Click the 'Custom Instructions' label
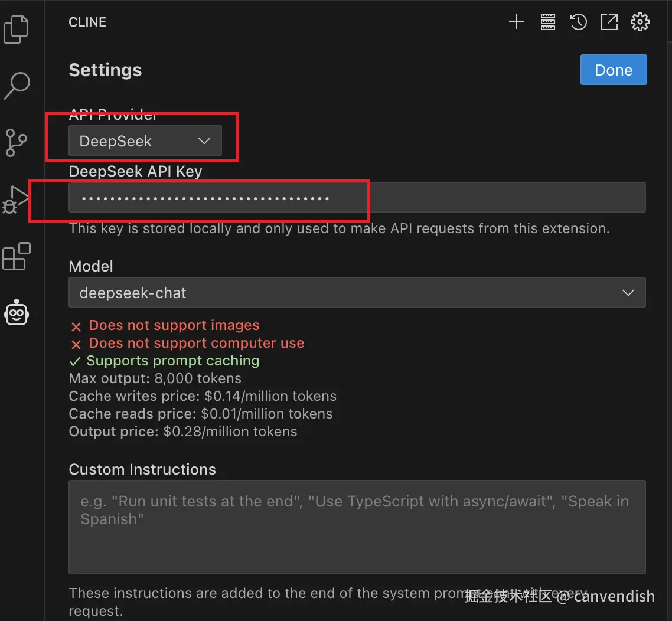The image size is (672, 621). click(x=142, y=469)
